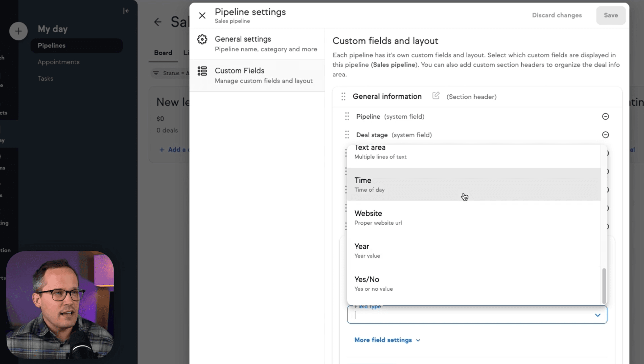644x364 pixels.
Task: Open Tasks from the sidebar
Action: coord(45,78)
